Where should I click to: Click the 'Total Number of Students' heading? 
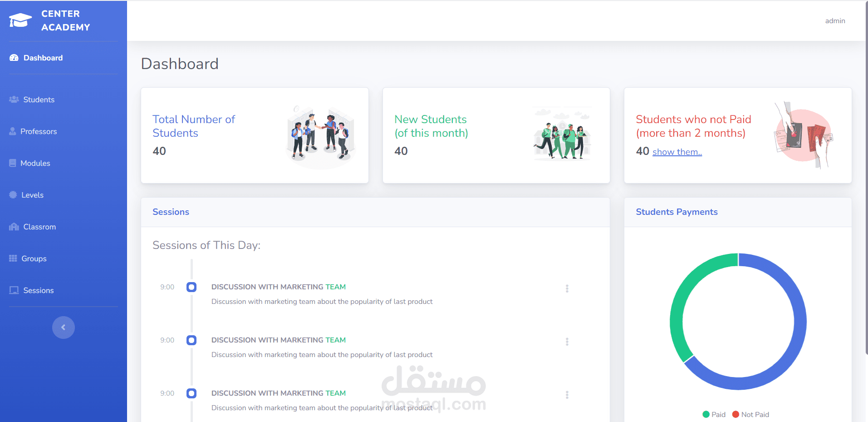tap(194, 126)
